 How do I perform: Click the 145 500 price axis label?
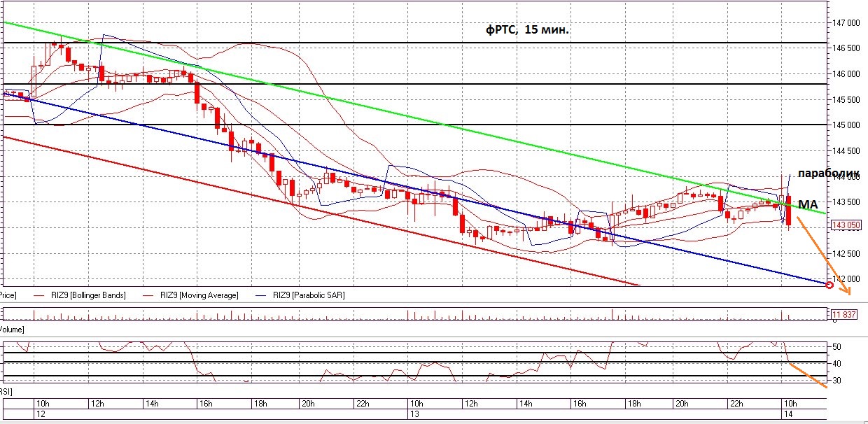847,99
